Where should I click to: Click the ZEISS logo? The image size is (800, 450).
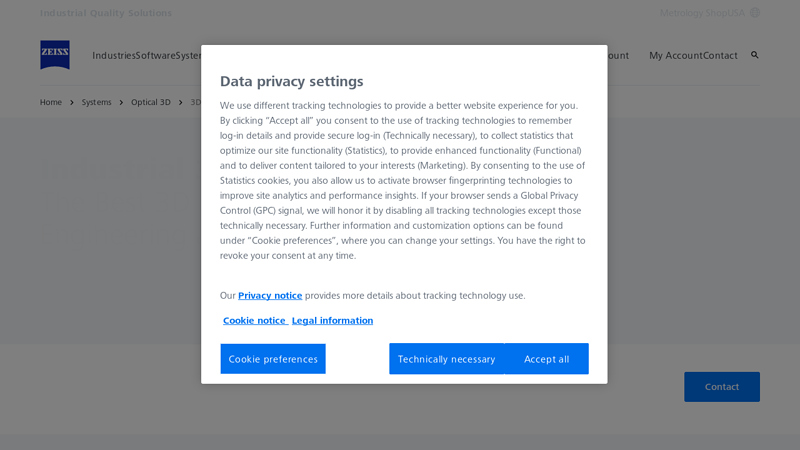pyautogui.click(x=55, y=55)
